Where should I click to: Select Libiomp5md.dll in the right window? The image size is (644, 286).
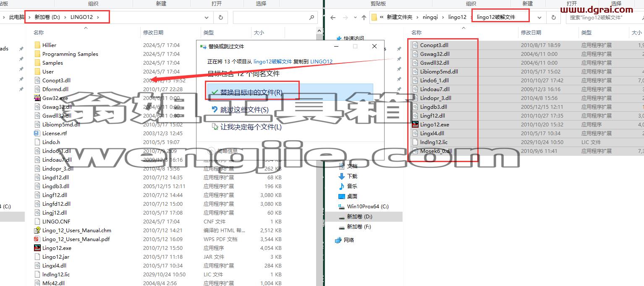coord(439,71)
